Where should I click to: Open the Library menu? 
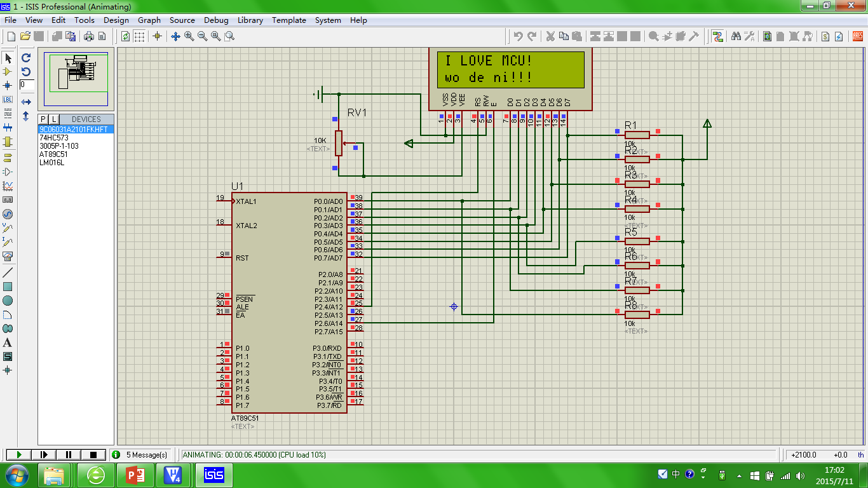(250, 20)
